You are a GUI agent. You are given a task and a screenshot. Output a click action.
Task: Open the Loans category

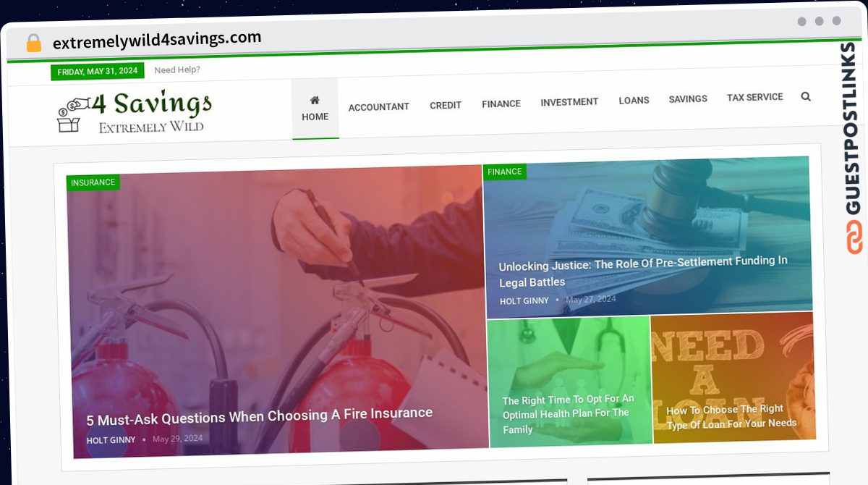(x=634, y=101)
